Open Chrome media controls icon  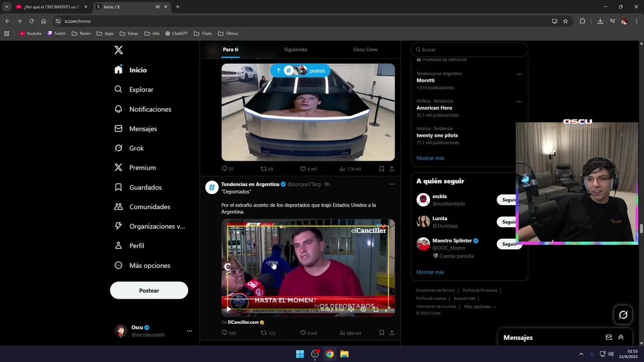coord(612,21)
